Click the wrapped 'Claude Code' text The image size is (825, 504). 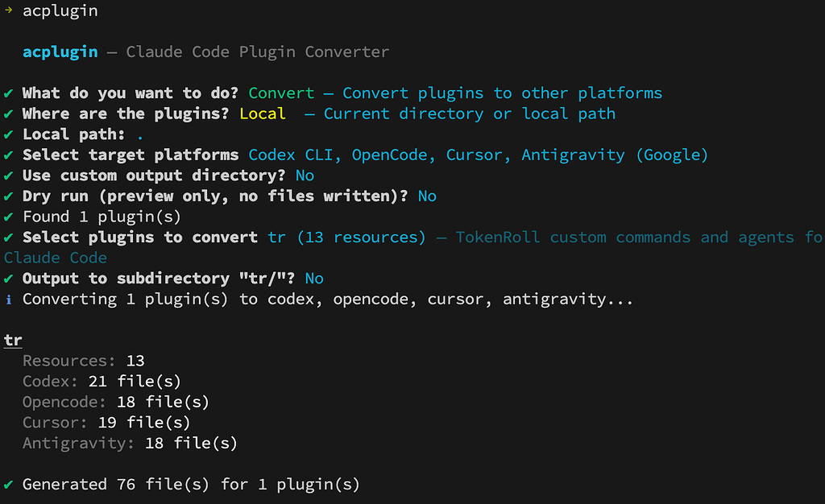pyautogui.click(x=56, y=258)
